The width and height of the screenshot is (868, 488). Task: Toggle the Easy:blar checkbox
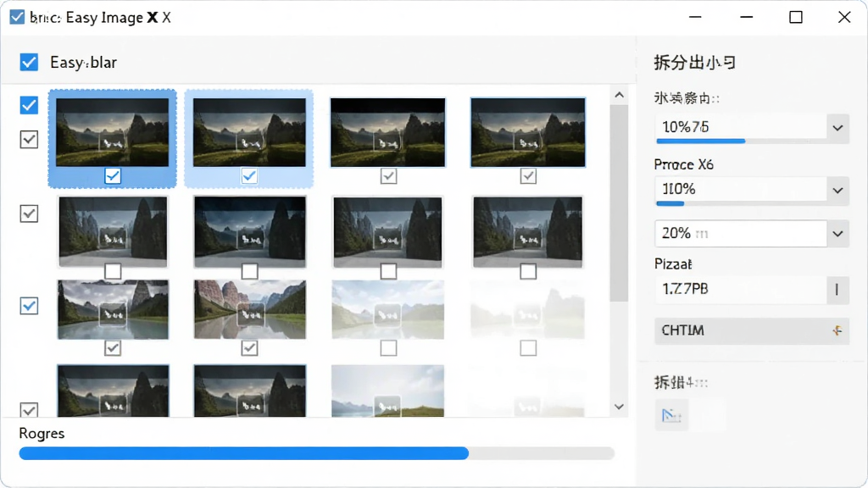tap(29, 62)
